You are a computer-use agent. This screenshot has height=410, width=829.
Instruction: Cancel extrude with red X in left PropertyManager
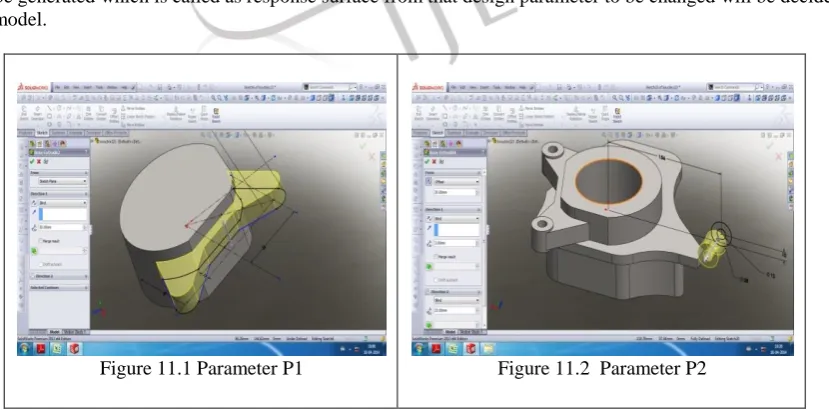39,161
